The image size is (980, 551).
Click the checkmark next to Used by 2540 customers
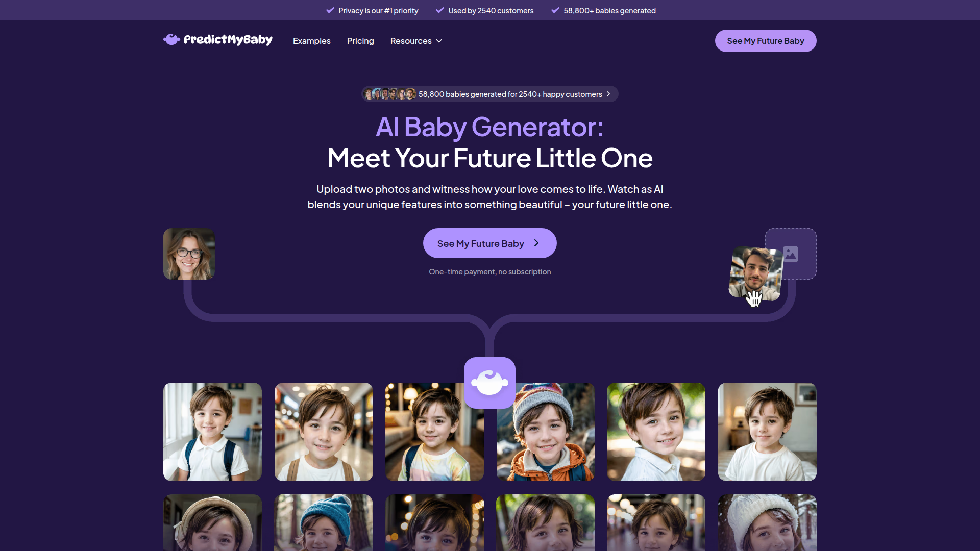pos(440,10)
